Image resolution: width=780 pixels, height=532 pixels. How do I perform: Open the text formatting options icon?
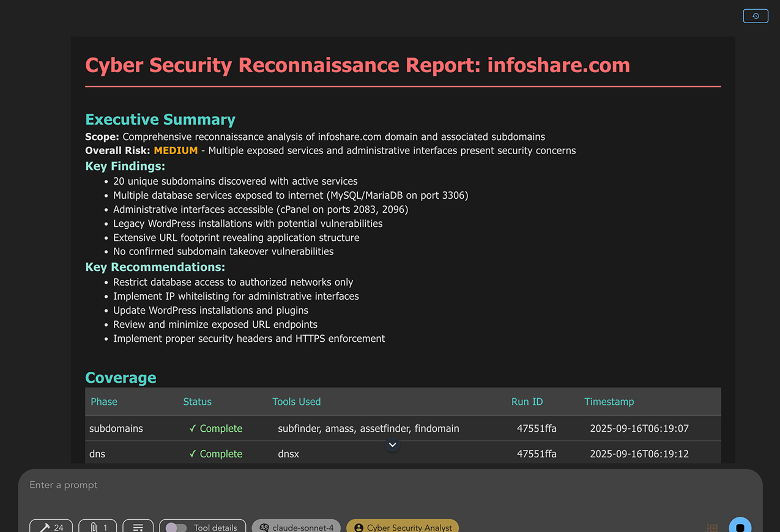[x=138, y=526]
